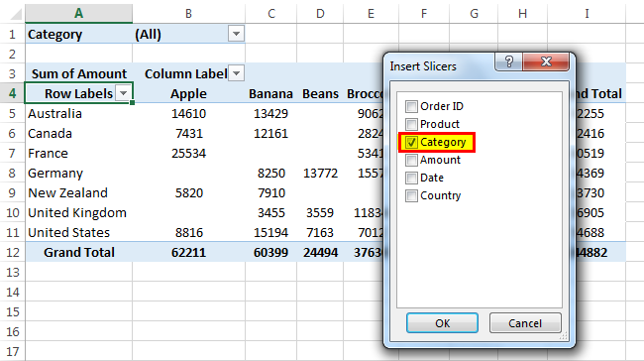
Task: Select column B header
Action: pos(188,14)
